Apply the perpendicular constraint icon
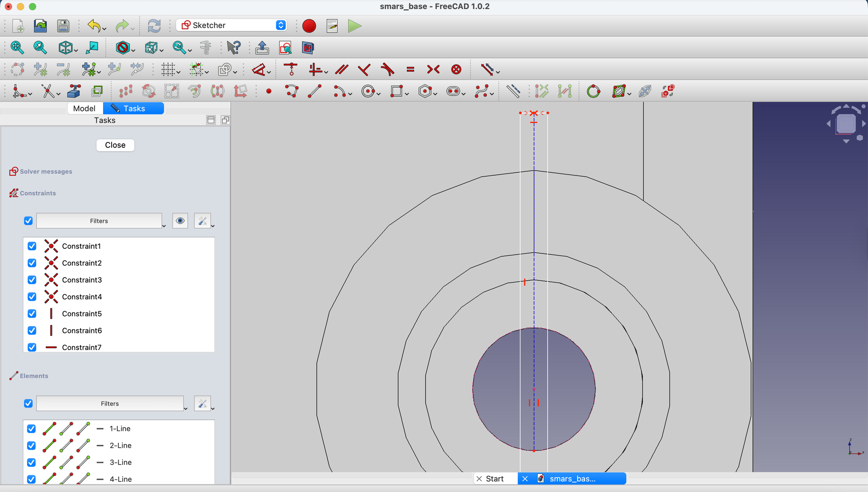This screenshot has height=492, width=868. coord(364,69)
